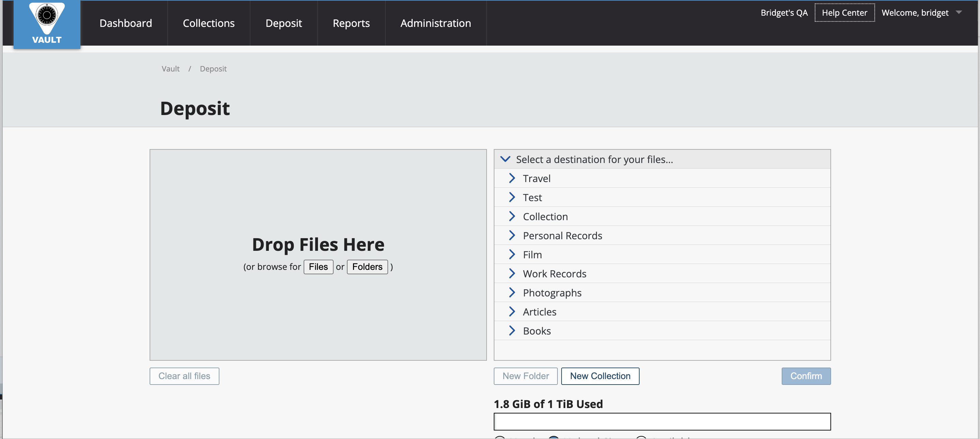Click the storage usage progress bar

click(662, 422)
